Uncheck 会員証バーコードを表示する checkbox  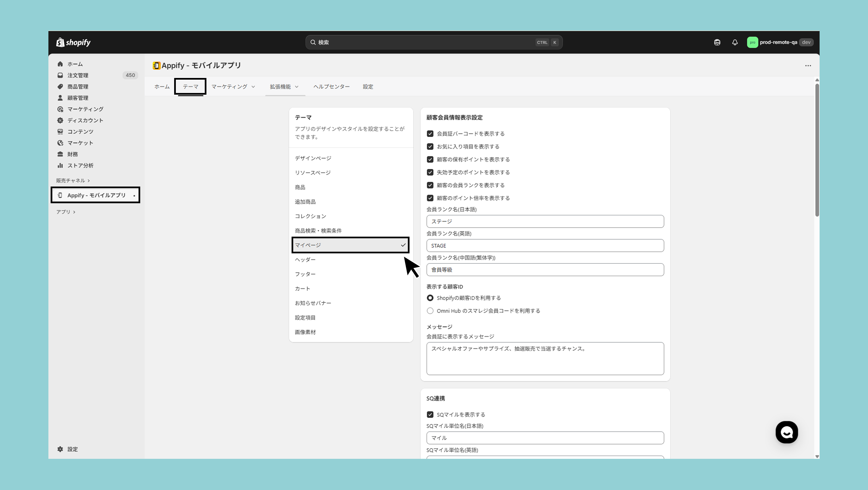click(430, 134)
